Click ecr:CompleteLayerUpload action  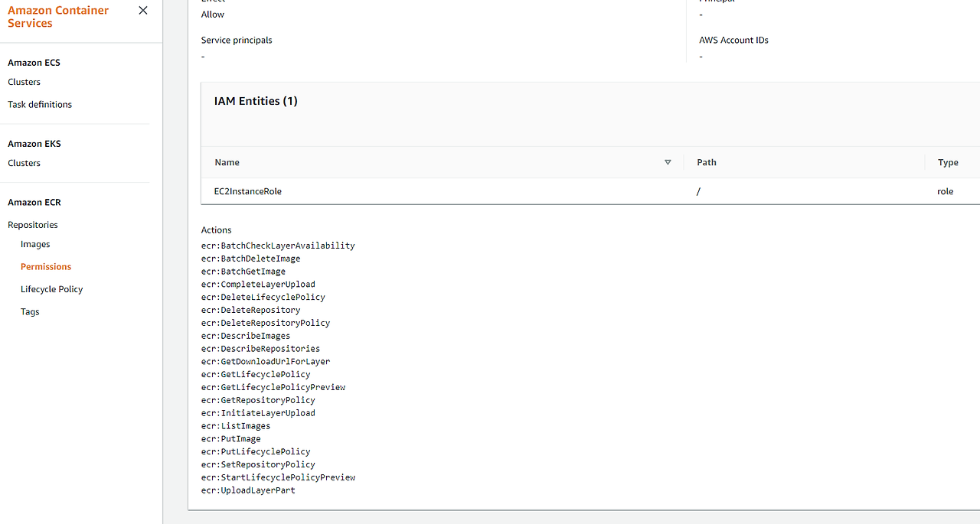pos(258,285)
